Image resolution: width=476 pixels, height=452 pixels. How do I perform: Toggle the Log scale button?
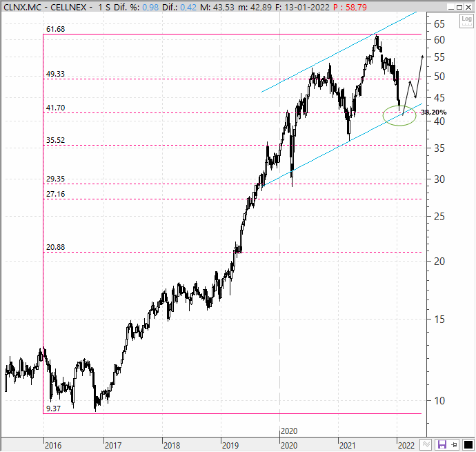point(466,21)
